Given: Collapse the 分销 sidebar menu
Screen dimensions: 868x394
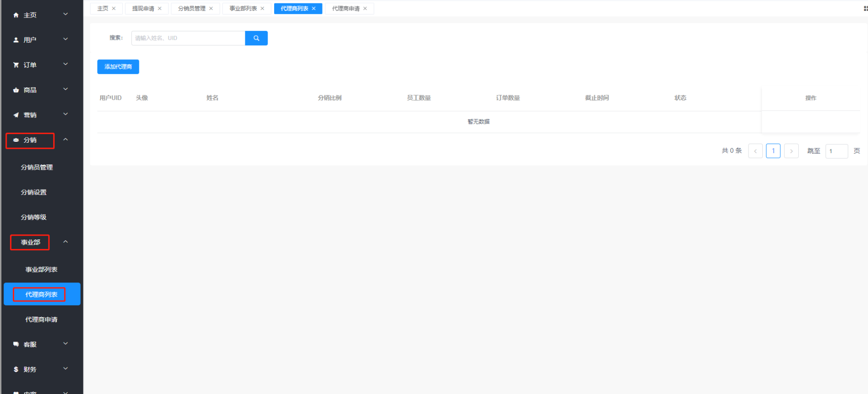Looking at the screenshot, I should (65, 140).
